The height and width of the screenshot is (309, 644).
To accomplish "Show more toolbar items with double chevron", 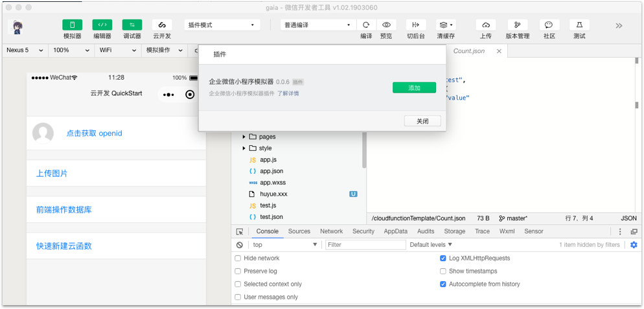I will click(x=619, y=25).
